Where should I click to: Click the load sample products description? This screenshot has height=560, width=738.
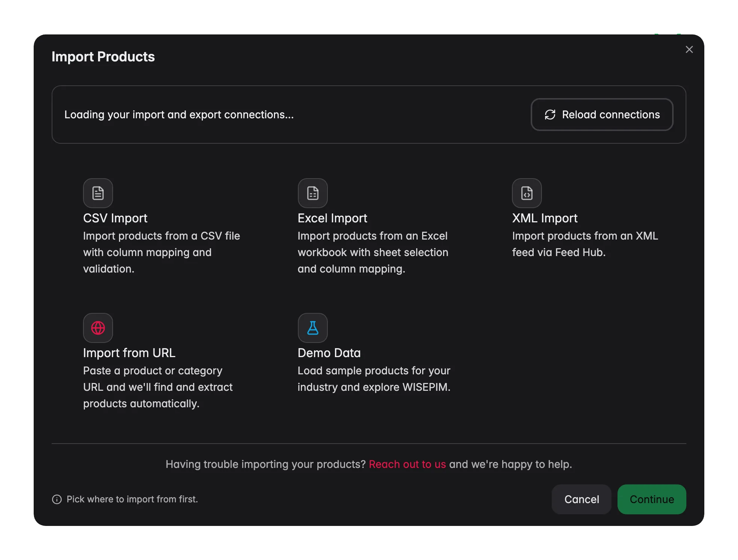tap(374, 379)
